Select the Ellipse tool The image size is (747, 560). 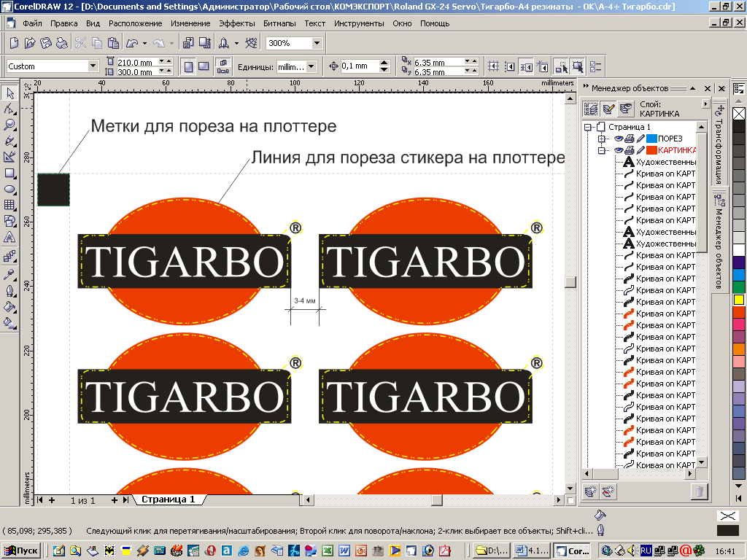[9, 190]
